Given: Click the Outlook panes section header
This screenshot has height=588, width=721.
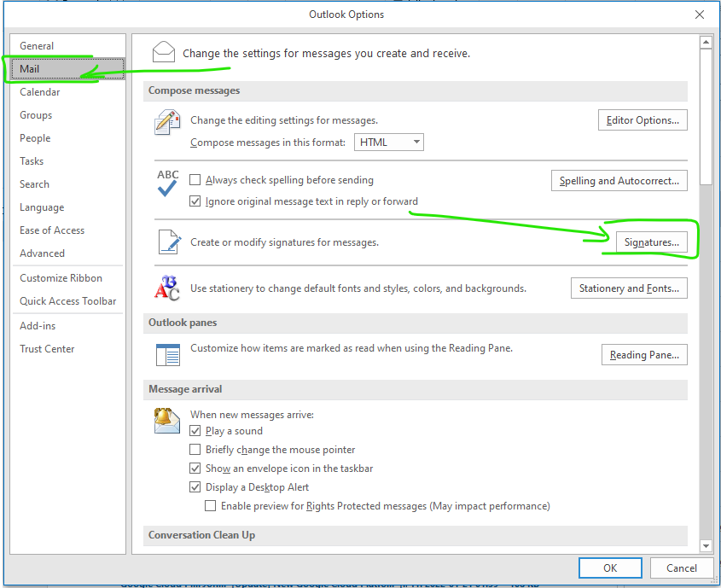Looking at the screenshot, I should point(416,323).
